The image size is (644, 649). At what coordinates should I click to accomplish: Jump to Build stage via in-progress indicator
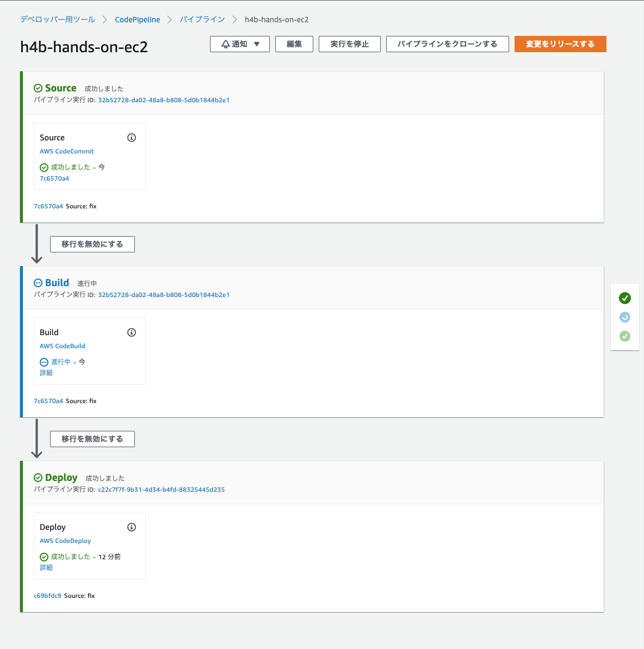[x=625, y=317]
